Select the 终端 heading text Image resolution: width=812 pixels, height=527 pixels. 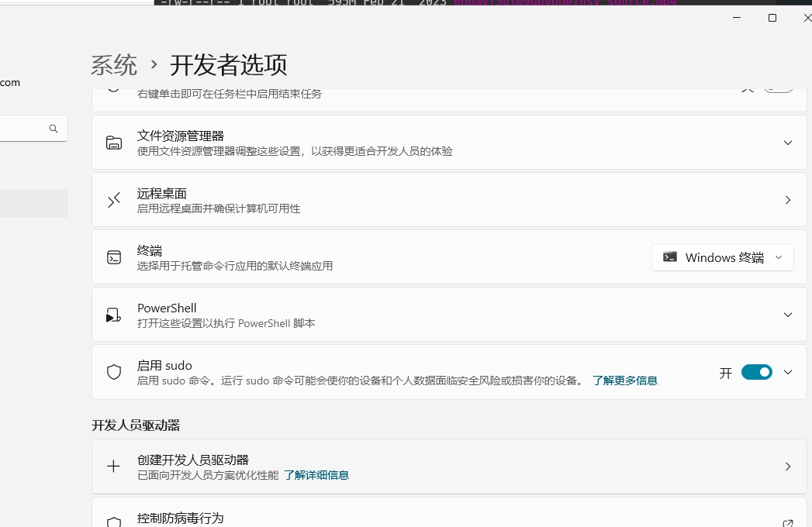coord(150,251)
